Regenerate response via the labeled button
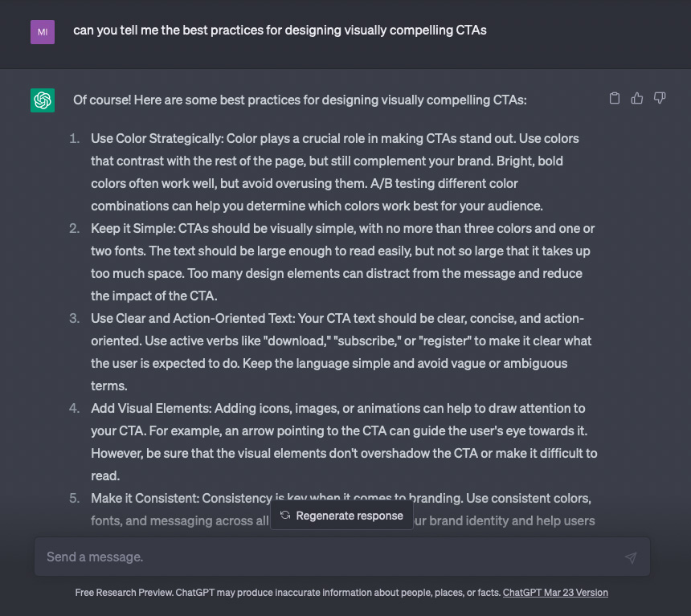This screenshot has width=691, height=616. (x=341, y=515)
